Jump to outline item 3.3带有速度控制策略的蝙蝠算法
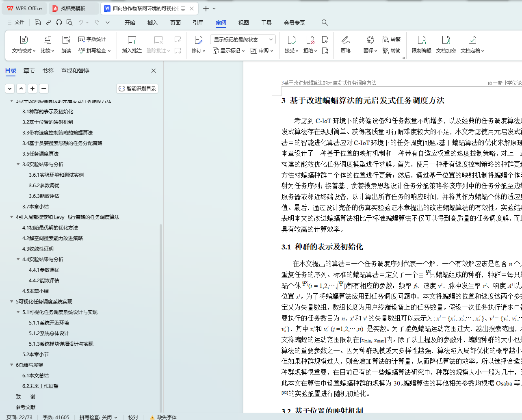The height and width of the screenshot is (420, 522). (x=57, y=132)
